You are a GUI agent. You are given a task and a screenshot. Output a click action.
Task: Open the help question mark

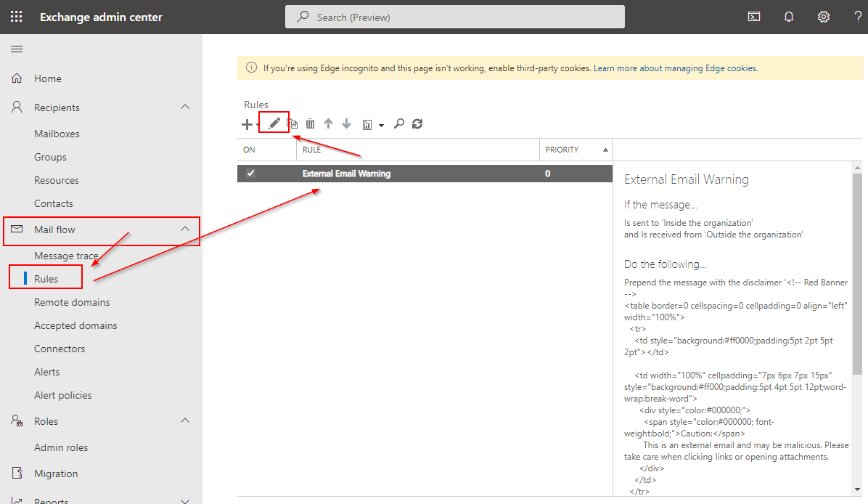pyautogui.click(x=858, y=17)
